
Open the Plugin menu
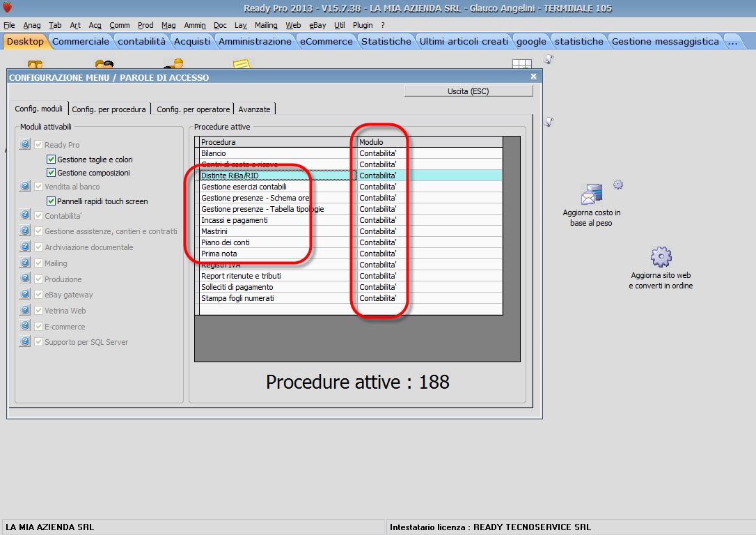(x=363, y=25)
